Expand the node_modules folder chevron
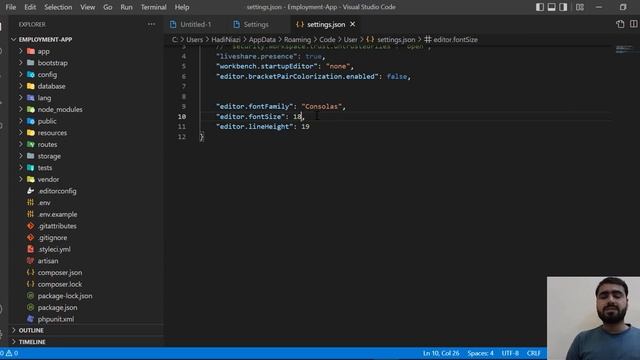Image resolution: width=640 pixels, height=360 pixels. [21, 109]
